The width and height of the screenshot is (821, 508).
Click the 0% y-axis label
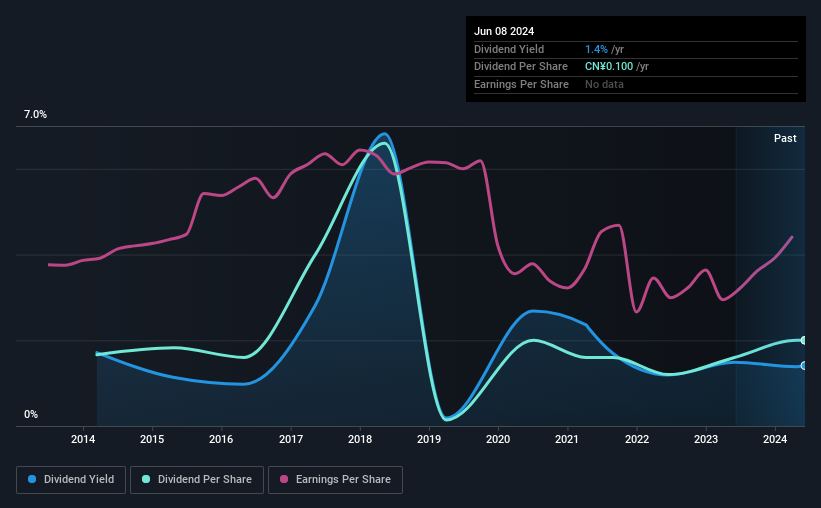click(x=31, y=414)
